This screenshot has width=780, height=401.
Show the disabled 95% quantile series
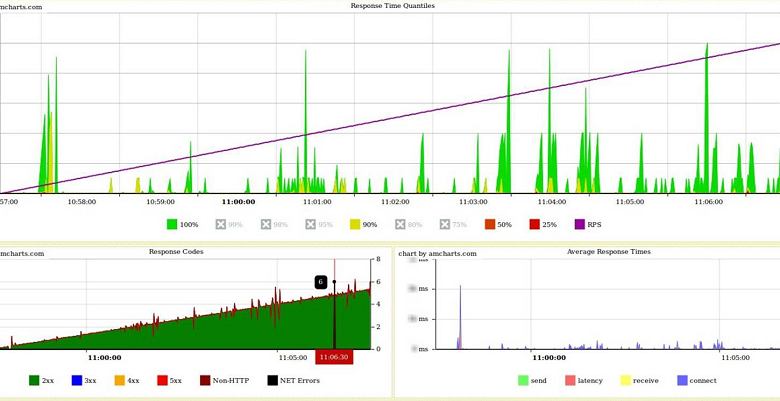(312, 225)
